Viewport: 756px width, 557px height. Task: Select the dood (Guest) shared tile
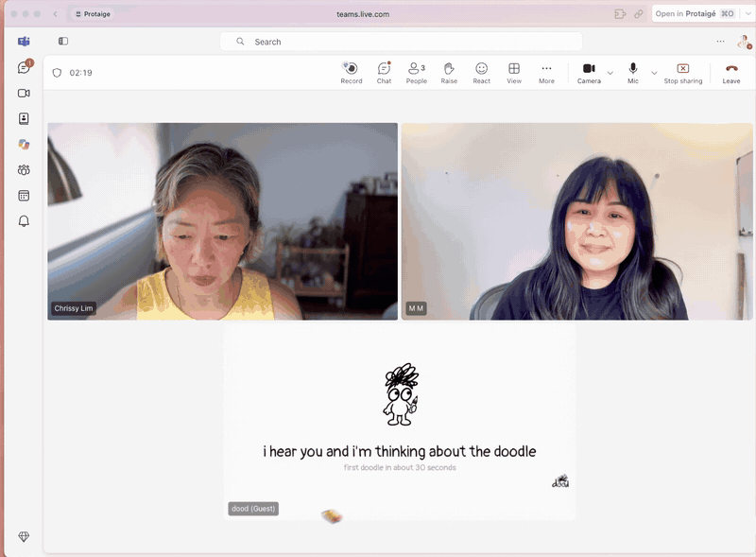click(400, 421)
